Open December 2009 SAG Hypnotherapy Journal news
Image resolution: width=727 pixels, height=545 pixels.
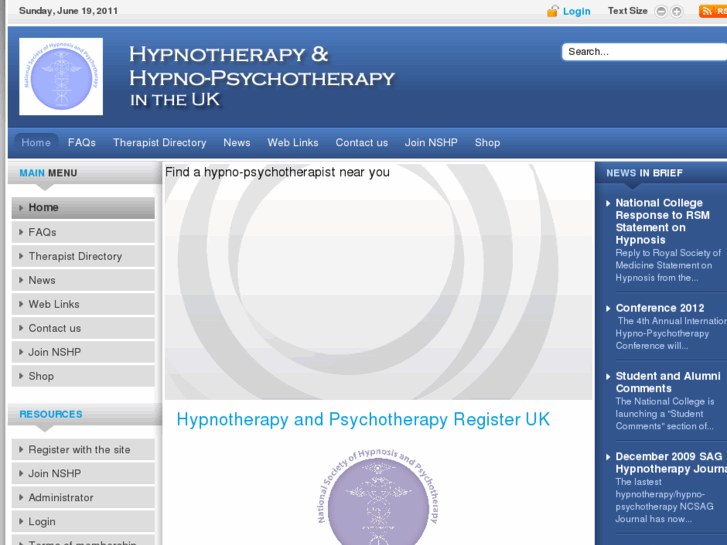[x=671, y=462]
